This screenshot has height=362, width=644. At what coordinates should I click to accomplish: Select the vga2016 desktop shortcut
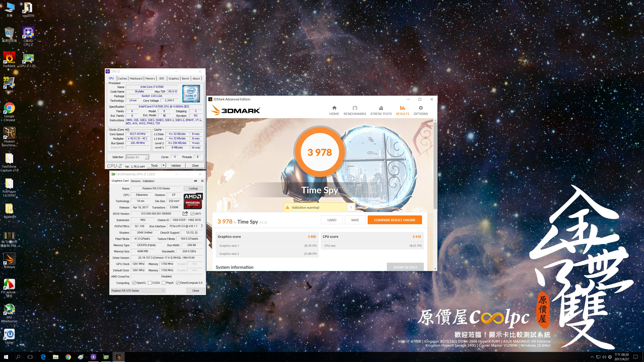pyautogui.click(x=28, y=10)
